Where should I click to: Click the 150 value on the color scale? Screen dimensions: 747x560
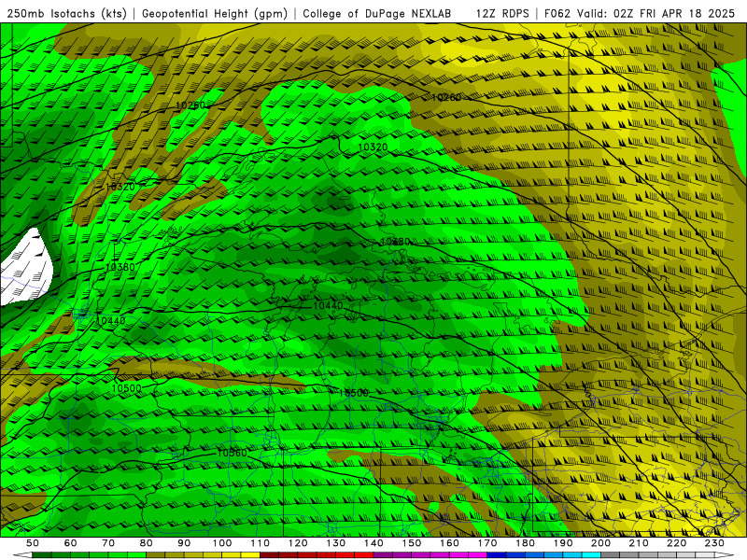point(412,543)
